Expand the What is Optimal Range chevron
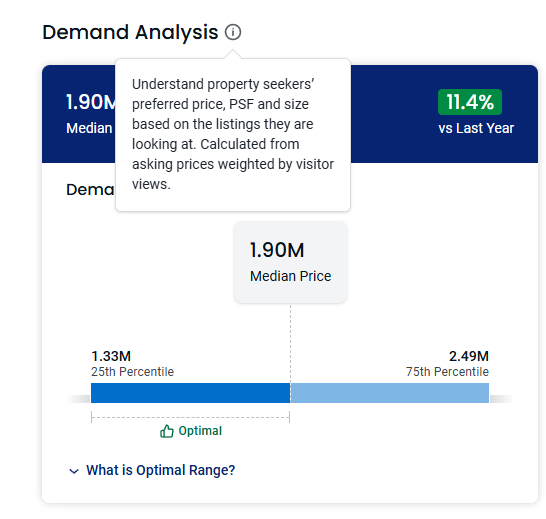 coord(74,471)
